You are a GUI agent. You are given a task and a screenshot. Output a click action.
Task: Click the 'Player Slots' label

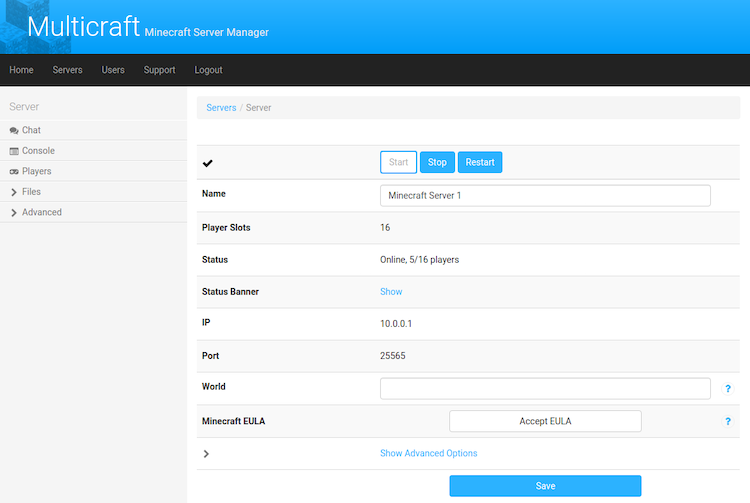[226, 228]
